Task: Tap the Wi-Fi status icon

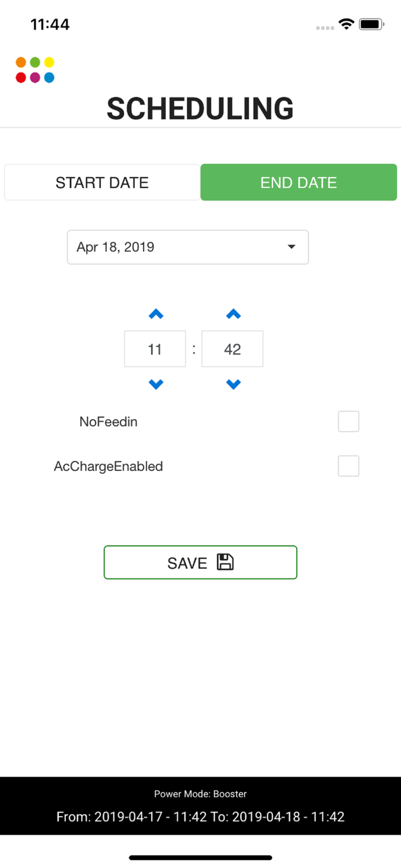Action: coord(345,24)
